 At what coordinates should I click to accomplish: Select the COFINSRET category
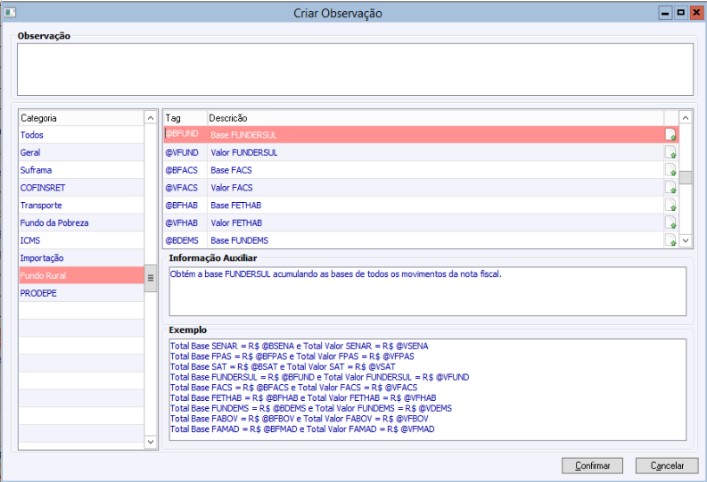point(82,188)
